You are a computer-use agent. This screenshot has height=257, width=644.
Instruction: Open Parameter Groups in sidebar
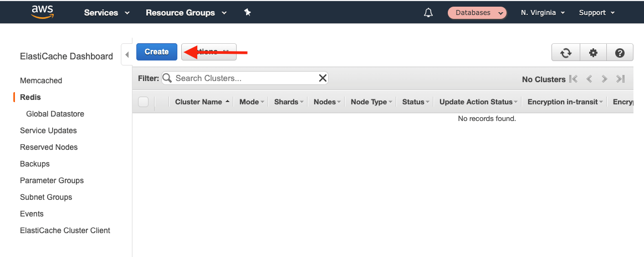tap(52, 180)
